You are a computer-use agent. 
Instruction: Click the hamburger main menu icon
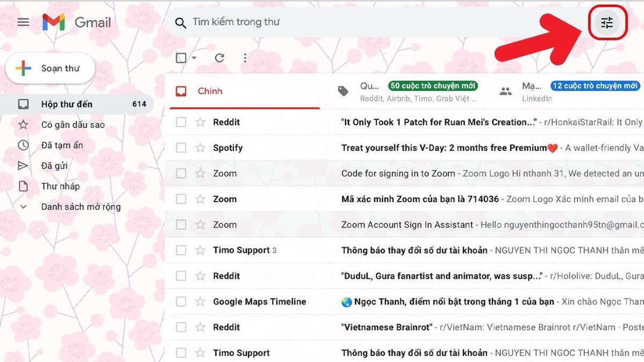tap(23, 22)
